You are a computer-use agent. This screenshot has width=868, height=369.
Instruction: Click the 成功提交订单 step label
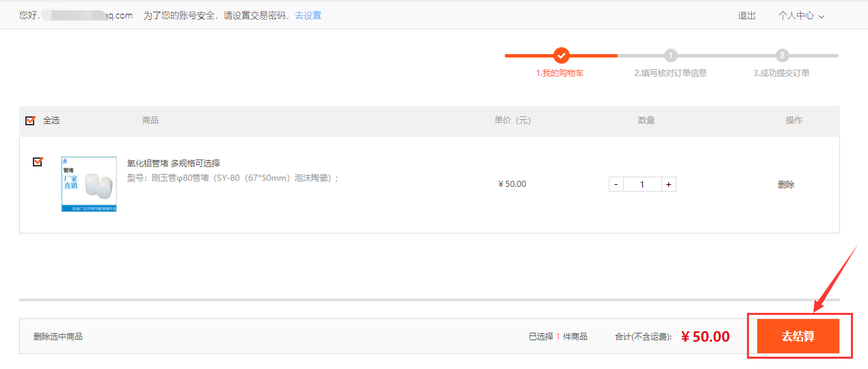tap(781, 73)
